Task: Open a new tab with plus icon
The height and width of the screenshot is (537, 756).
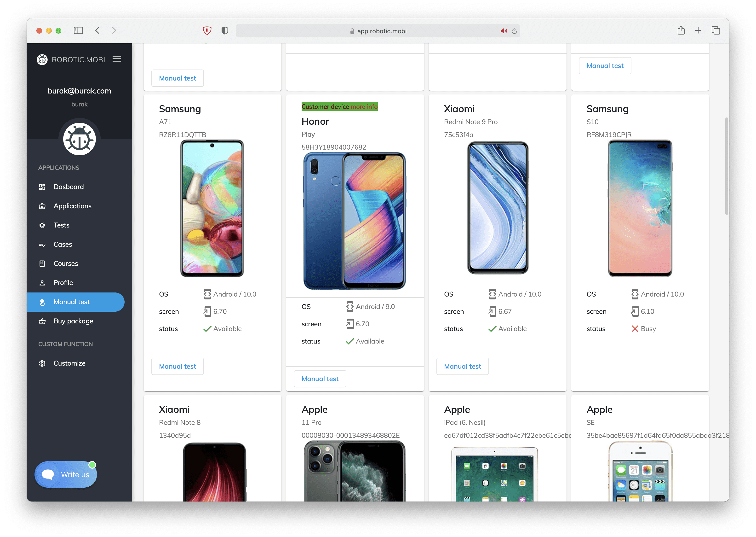Action: coord(698,30)
